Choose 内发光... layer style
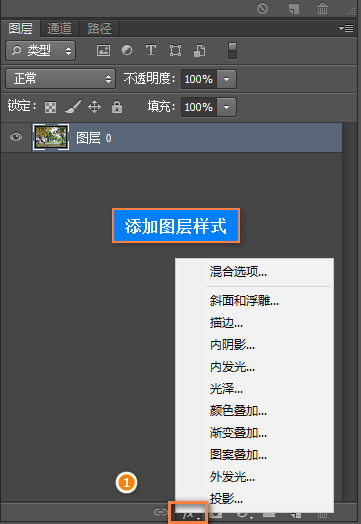 pos(254,367)
